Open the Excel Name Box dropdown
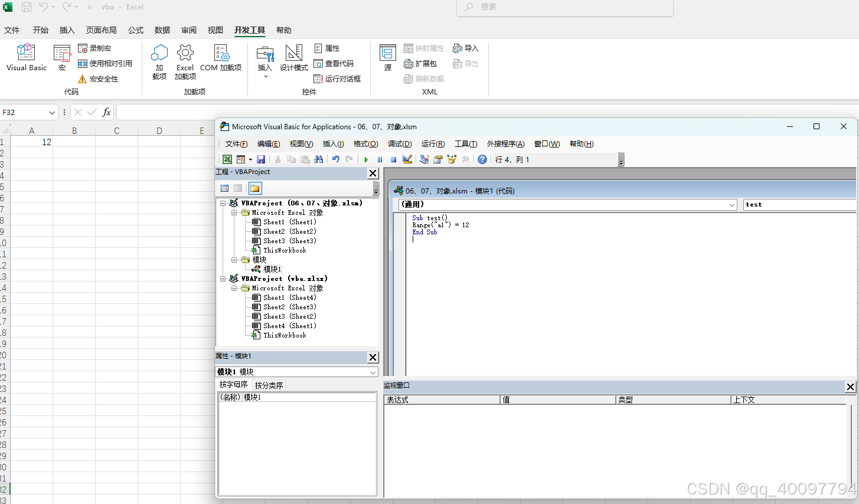Viewport: 859px width, 504px height. [x=52, y=112]
